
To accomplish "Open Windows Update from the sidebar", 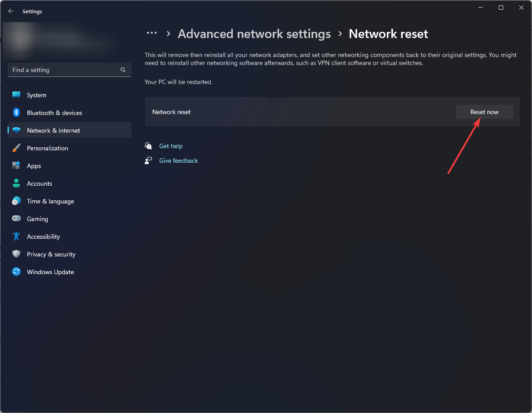I will point(16,272).
